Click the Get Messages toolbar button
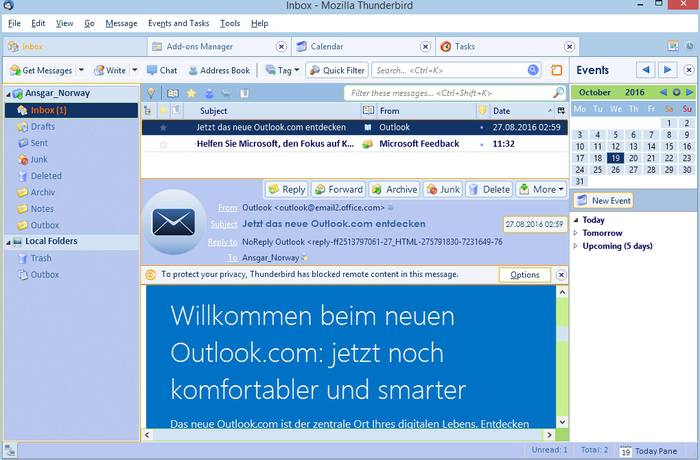This screenshot has width=700, height=460. click(x=41, y=70)
